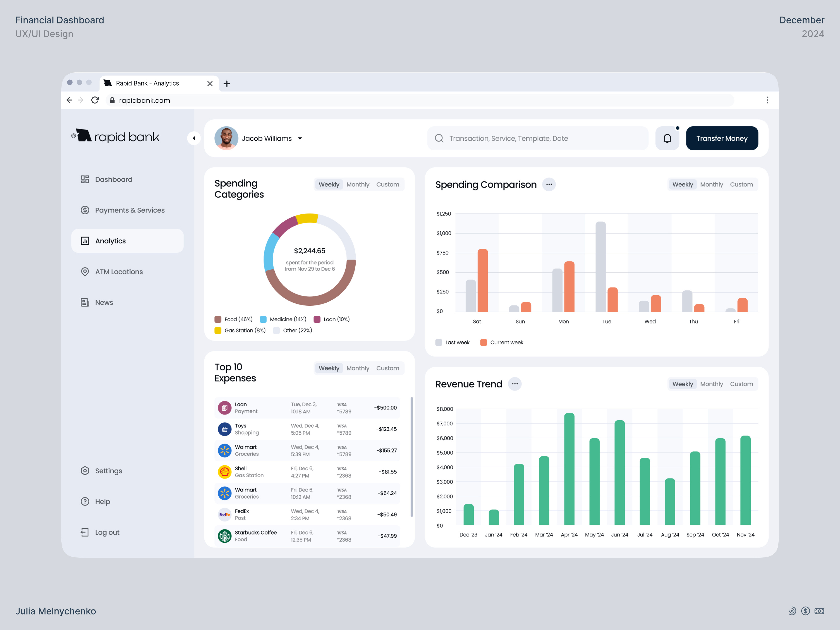Image resolution: width=840 pixels, height=630 pixels.
Task: Open the Spending Comparison options menu
Action: click(549, 184)
